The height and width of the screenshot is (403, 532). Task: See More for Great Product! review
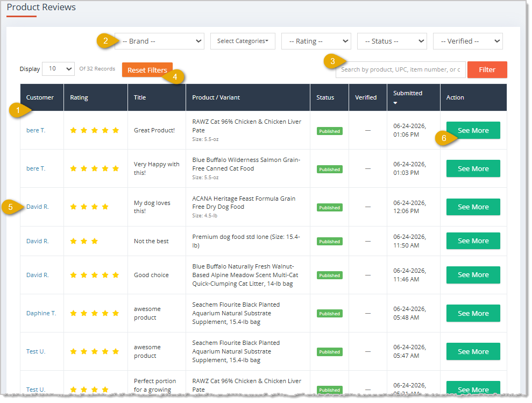(473, 130)
